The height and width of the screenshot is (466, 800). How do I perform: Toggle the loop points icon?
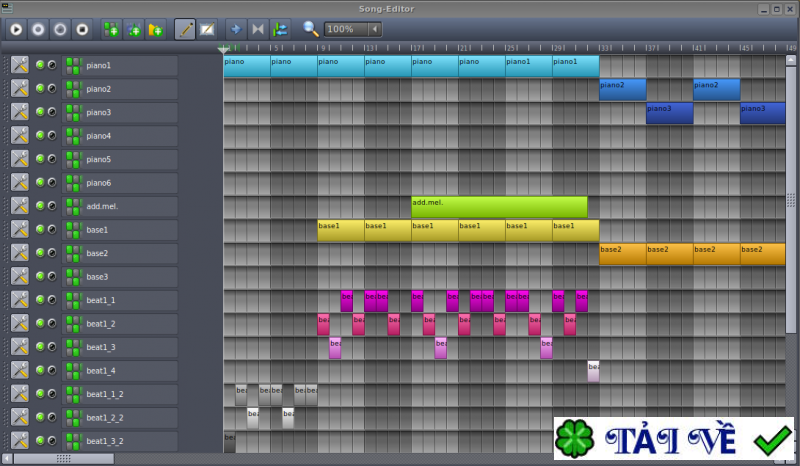tap(258, 29)
